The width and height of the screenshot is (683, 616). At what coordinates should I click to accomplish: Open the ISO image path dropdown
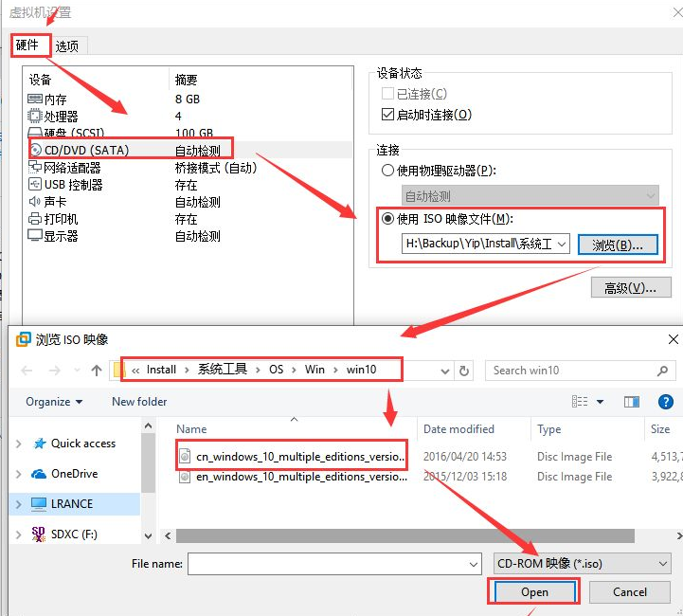click(561, 245)
